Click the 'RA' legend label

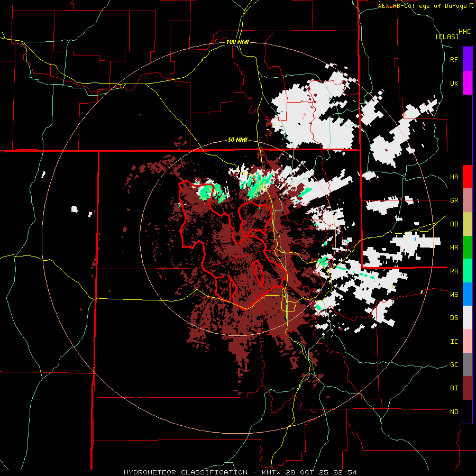[x=454, y=271]
